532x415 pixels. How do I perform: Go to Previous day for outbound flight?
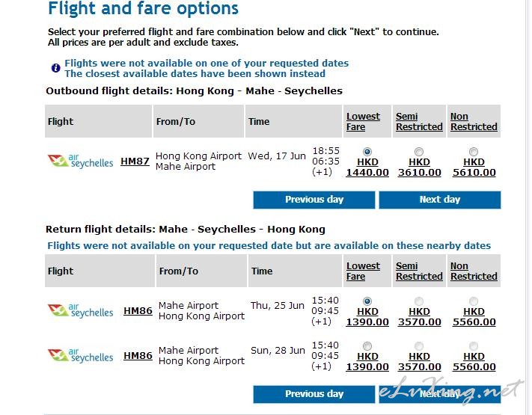(x=314, y=200)
